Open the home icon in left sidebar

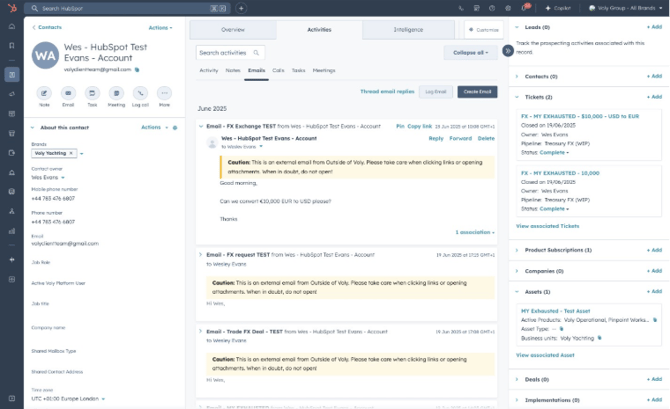(12, 26)
